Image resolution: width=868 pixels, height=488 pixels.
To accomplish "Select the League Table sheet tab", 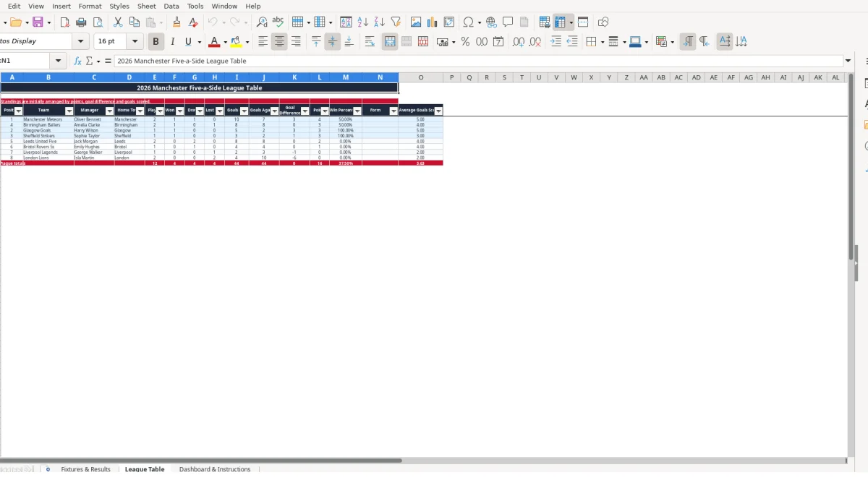I will click(145, 469).
